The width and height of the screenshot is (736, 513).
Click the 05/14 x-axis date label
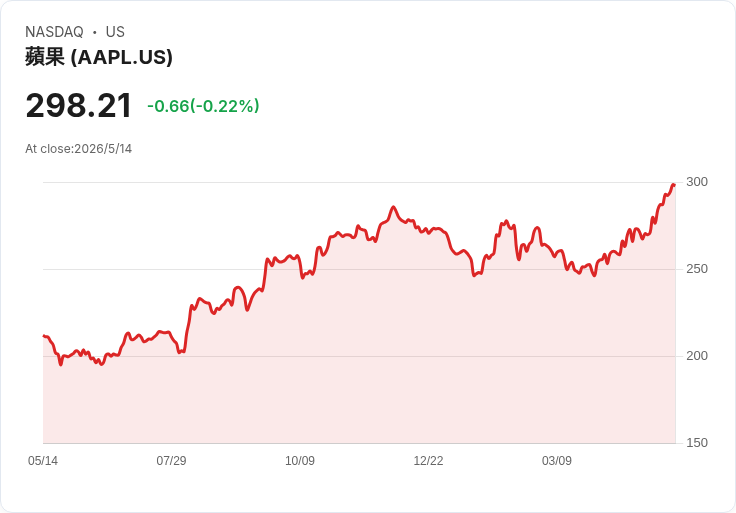coord(43,460)
